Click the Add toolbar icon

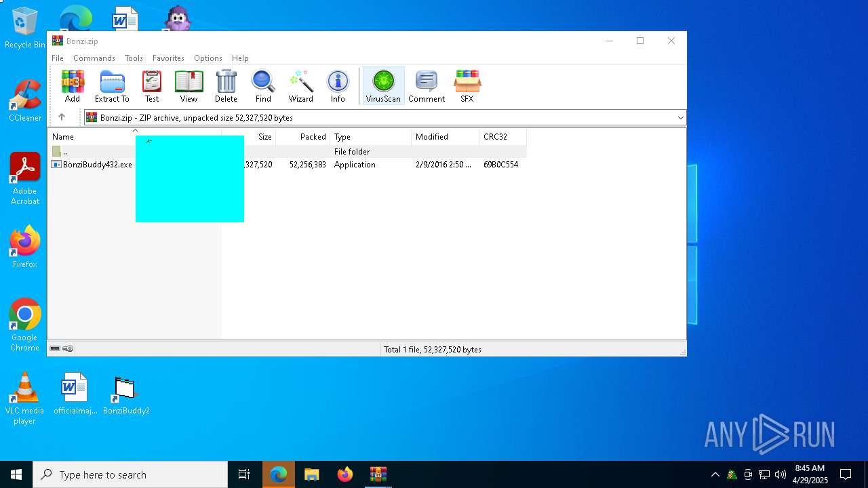(73, 86)
